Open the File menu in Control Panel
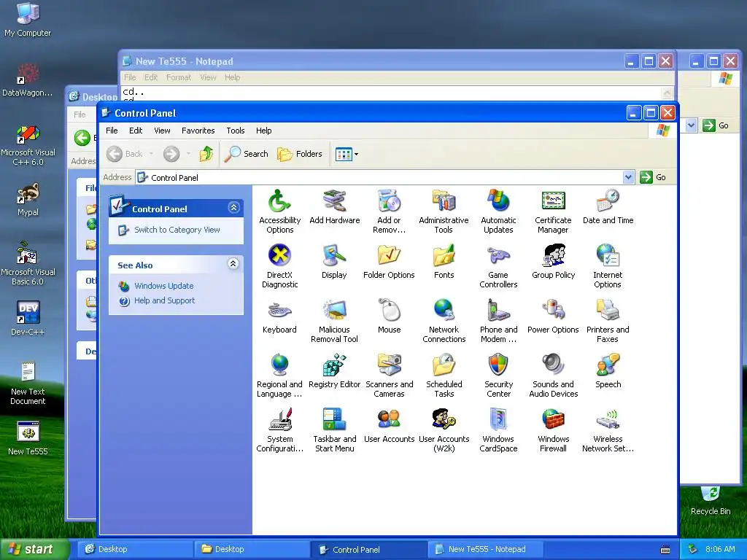747x560 pixels. click(112, 131)
